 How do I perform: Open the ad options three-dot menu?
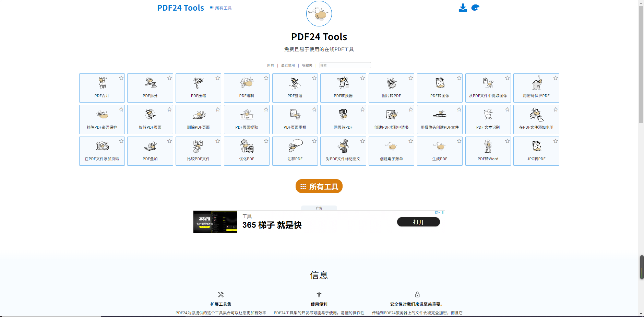(x=443, y=213)
